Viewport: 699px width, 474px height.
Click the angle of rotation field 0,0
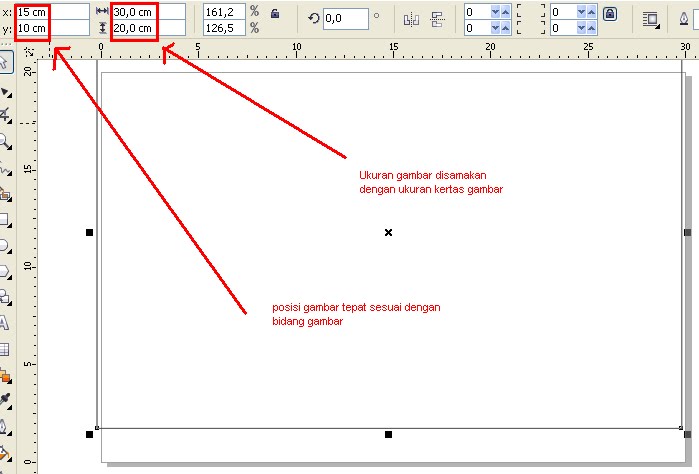tap(345, 18)
